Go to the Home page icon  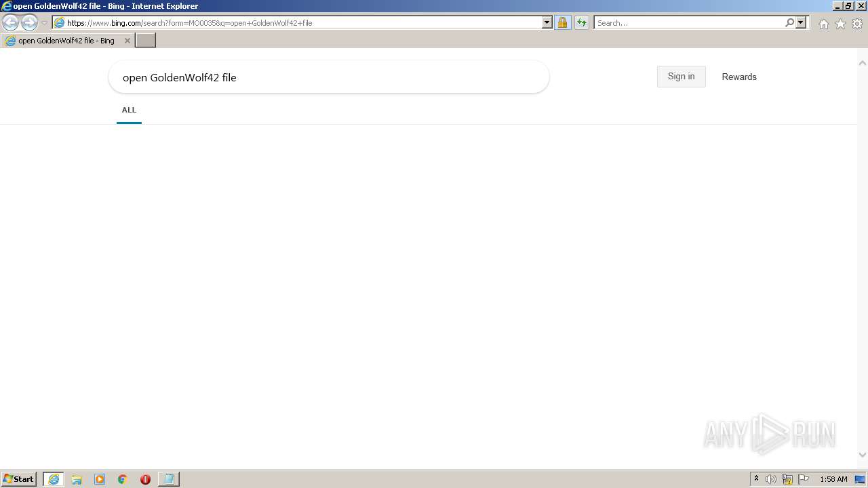click(823, 24)
